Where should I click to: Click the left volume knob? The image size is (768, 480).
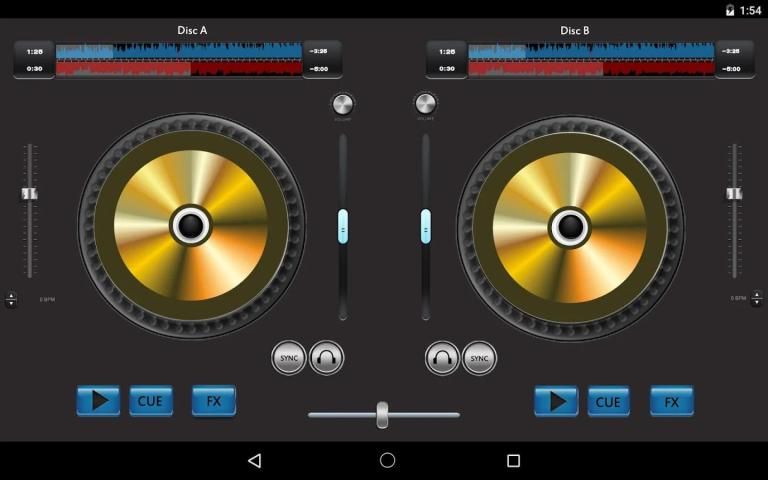(342, 104)
